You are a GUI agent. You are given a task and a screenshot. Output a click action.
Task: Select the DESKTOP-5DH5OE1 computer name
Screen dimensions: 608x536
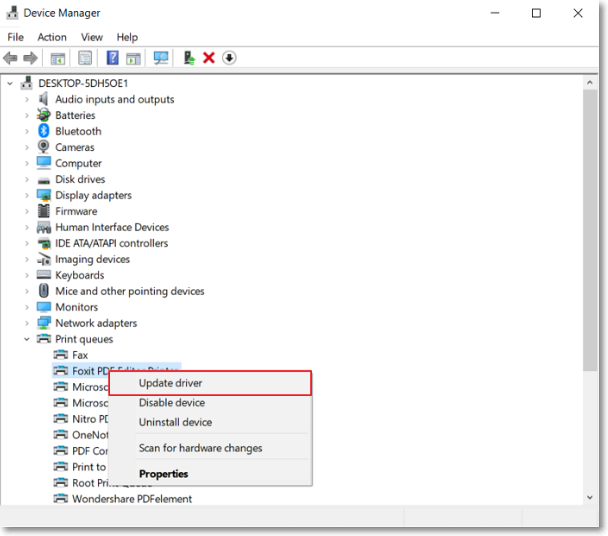click(83, 83)
